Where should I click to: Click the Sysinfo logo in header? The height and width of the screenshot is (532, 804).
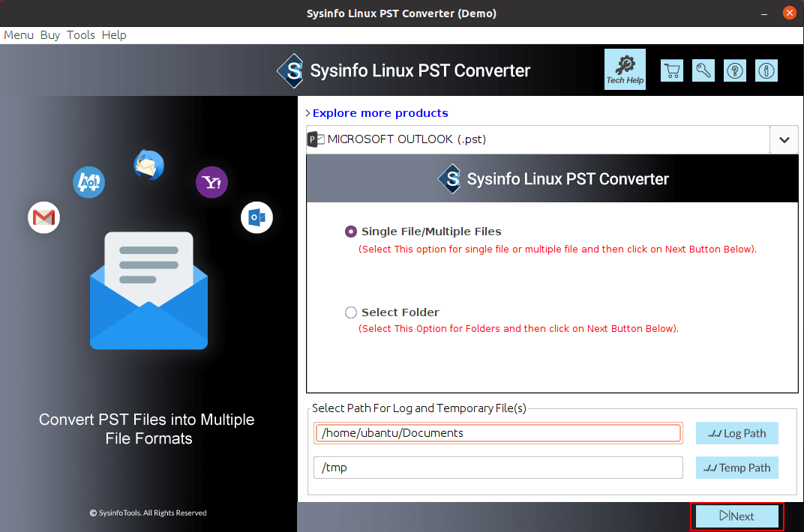coord(291,70)
